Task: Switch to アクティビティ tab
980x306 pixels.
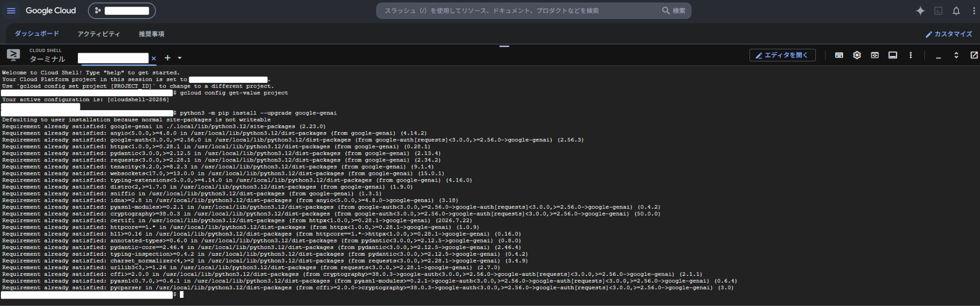Action: [99, 34]
